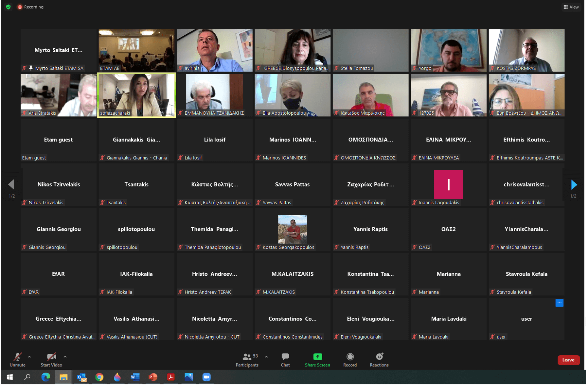Click muted mic icon on Maria Lavdaki tile
This screenshot has width=588, height=385.
(x=414, y=337)
